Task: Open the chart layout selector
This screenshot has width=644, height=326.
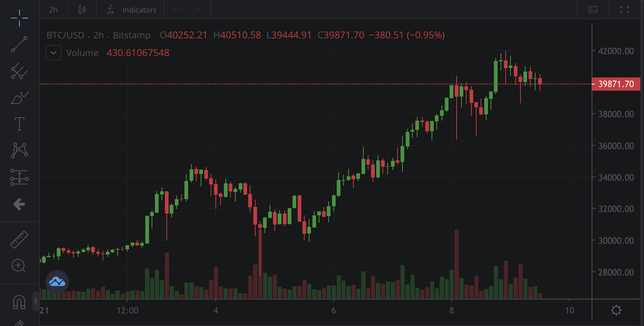Action: click(x=593, y=10)
